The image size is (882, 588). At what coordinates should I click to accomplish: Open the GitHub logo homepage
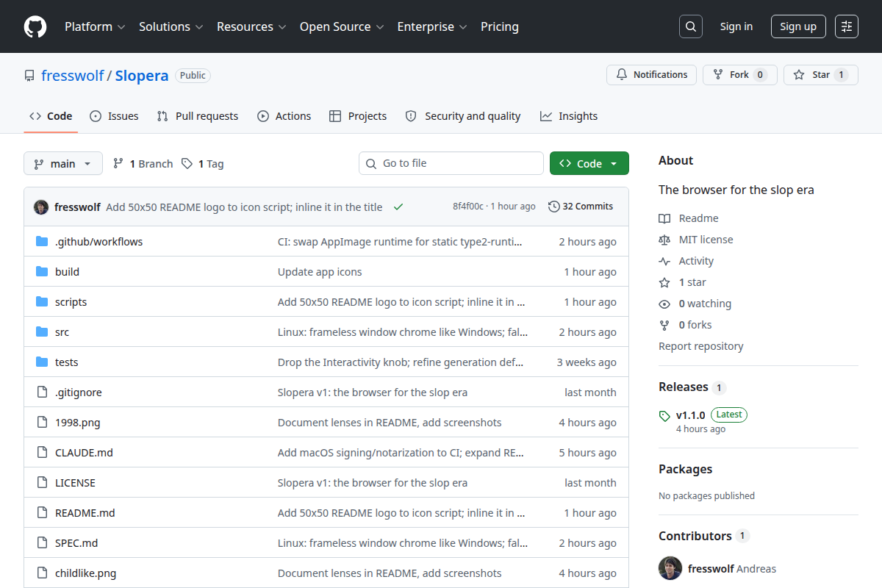pos(35,26)
